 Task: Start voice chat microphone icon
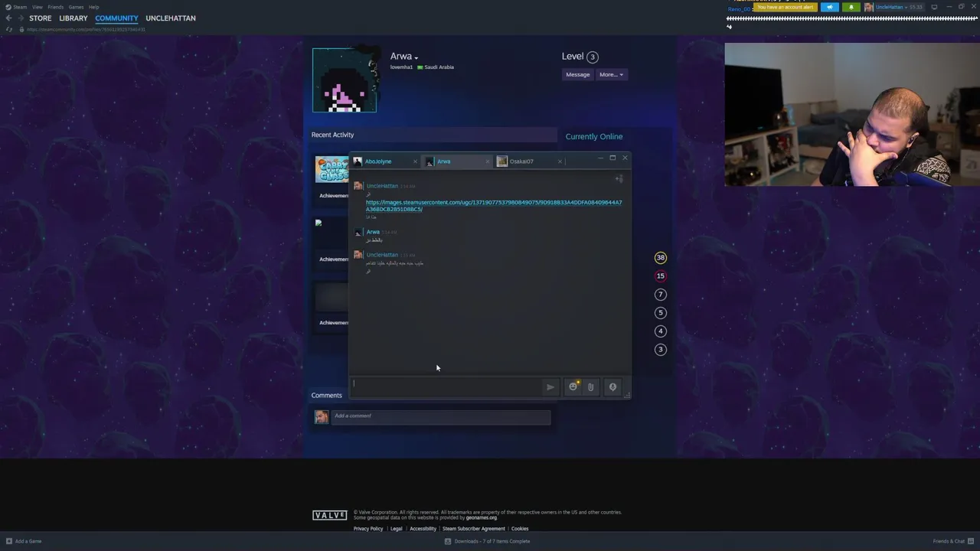pyautogui.click(x=612, y=387)
